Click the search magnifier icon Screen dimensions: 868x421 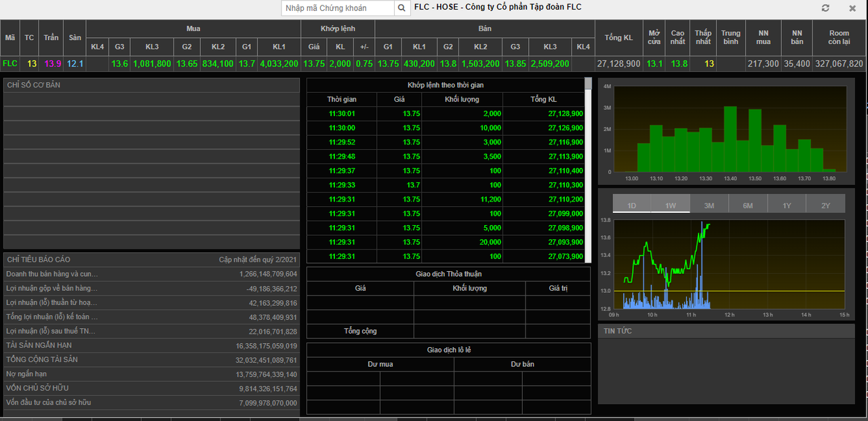pos(402,8)
